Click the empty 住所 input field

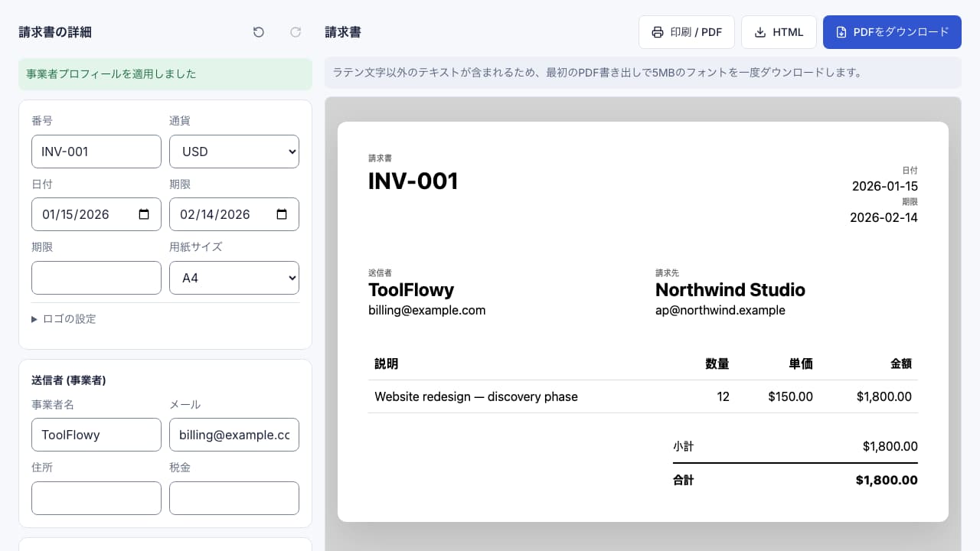click(96, 498)
